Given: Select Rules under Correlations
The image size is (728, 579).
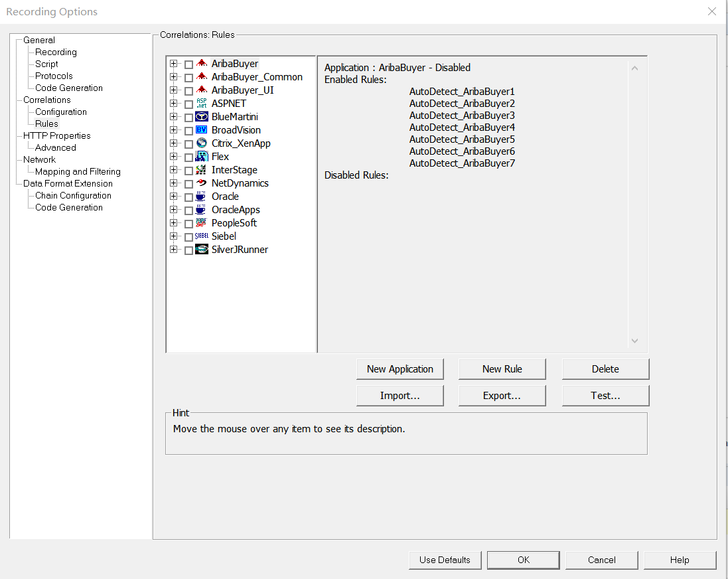Looking at the screenshot, I should click(46, 124).
